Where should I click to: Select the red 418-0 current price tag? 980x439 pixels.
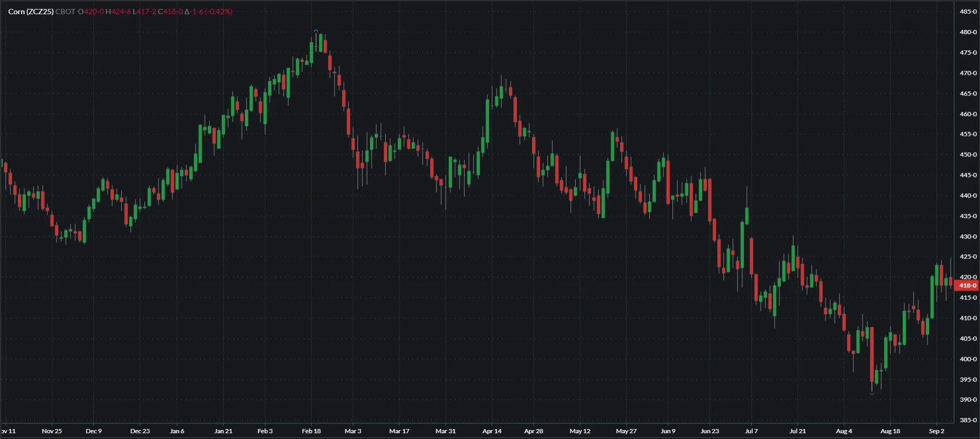tap(967, 286)
